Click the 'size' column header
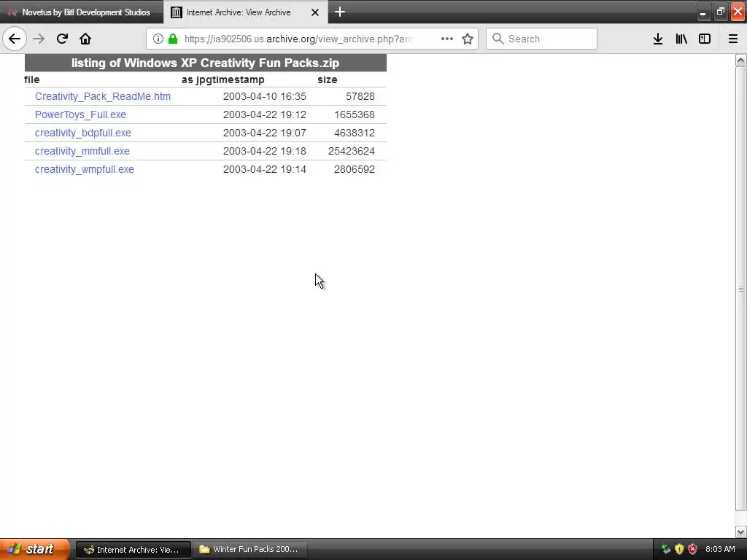The image size is (747, 560). tap(328, 79)
